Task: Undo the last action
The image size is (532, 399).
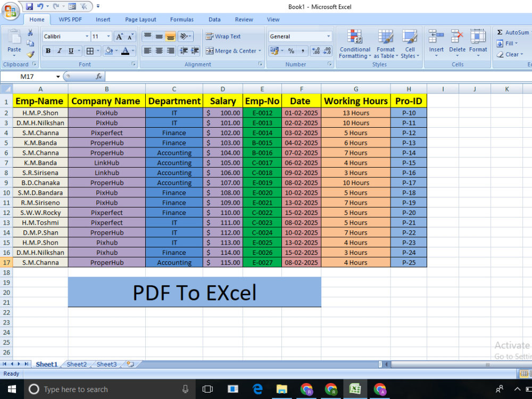Action: [x=40, y=6]
